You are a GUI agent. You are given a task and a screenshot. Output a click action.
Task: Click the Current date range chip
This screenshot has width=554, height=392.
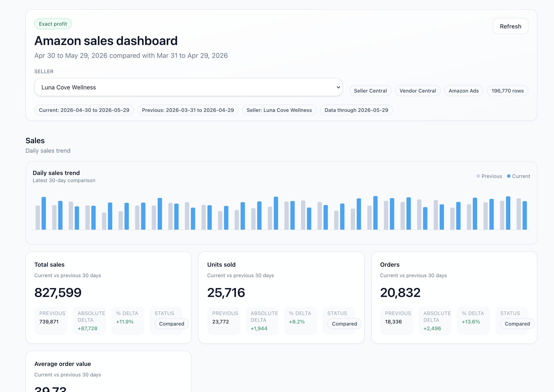pos(84,110)
